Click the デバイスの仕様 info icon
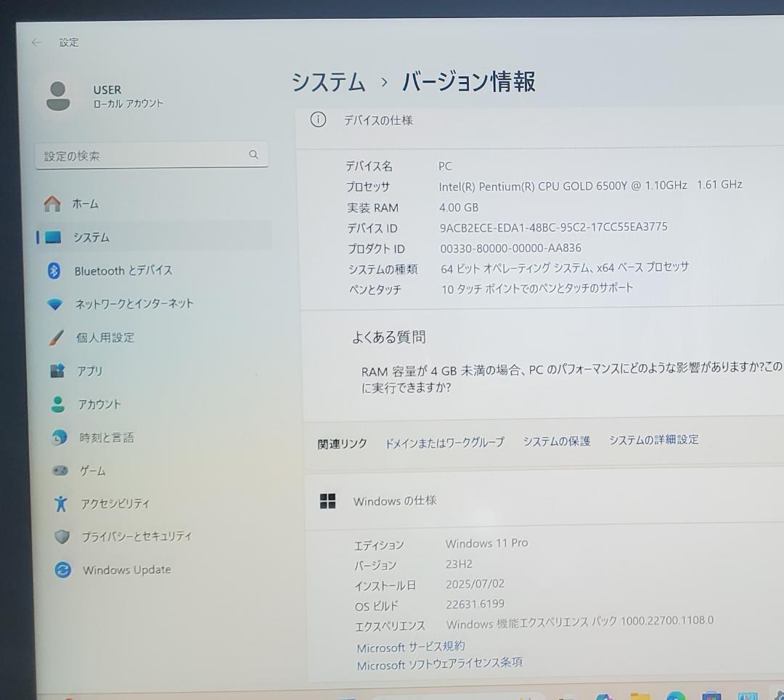This screenshot has height=700, width=784. [x=317, y=120]
